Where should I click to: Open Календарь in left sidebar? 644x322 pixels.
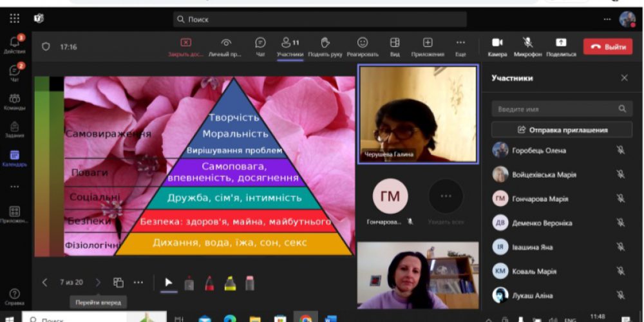pos(14,158)
